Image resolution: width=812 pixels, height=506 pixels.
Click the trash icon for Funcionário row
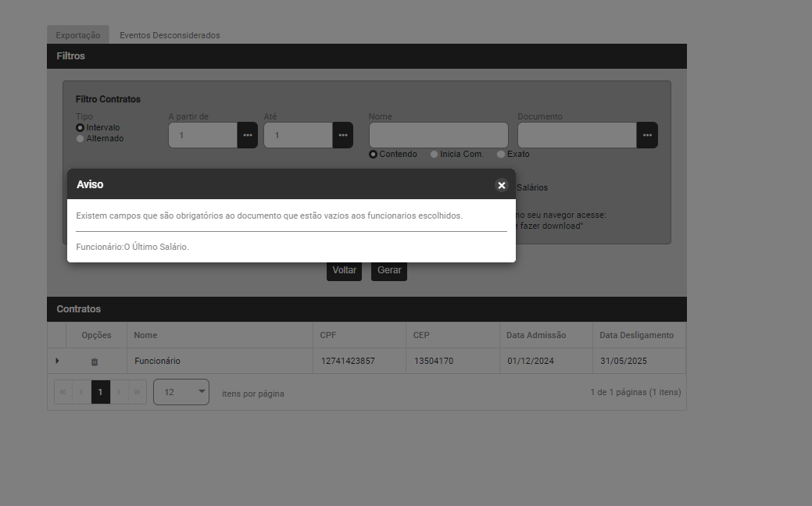pos(95,362)
